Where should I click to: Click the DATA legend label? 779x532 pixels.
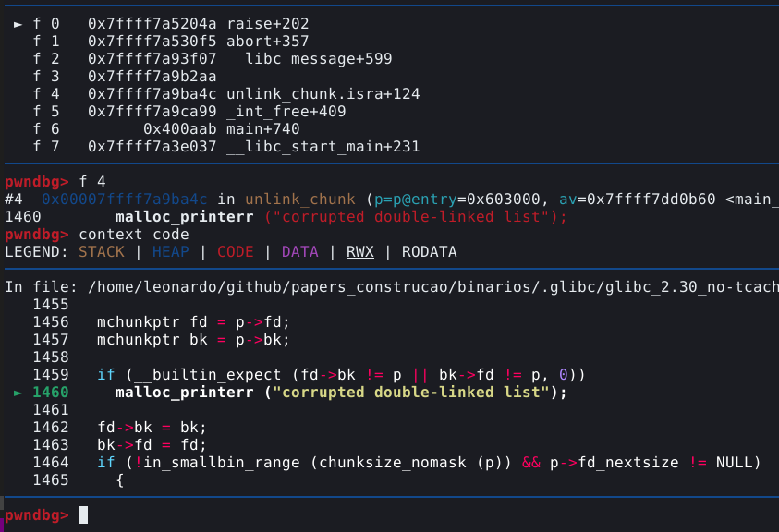point(299,252)
